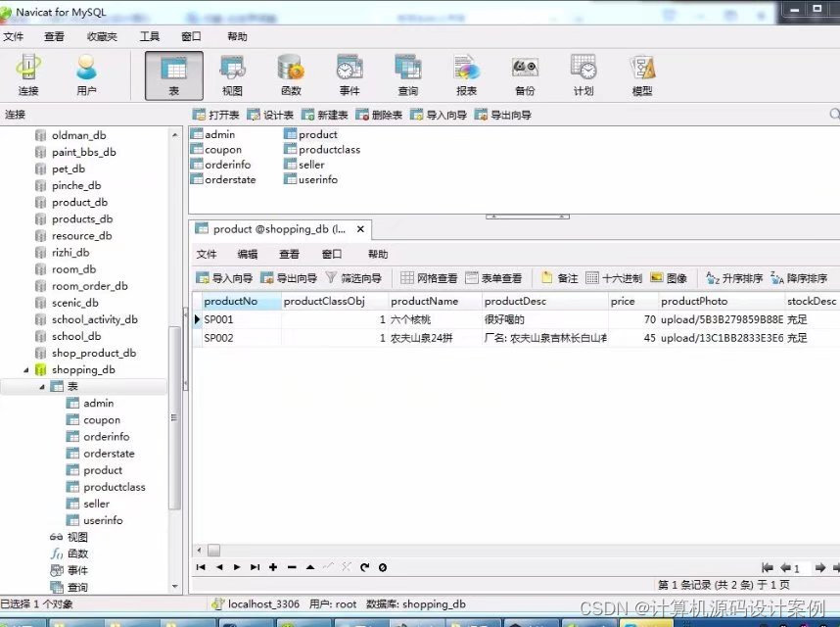Switch to 表单查看 form view
This screenshot has width=840, height=627.
click(x=493, y=278)
